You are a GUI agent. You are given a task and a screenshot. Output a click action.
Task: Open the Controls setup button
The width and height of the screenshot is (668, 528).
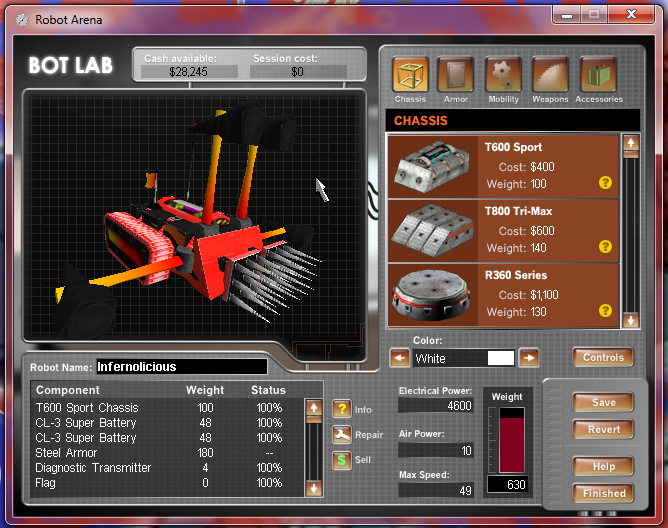tap(603, 357)
